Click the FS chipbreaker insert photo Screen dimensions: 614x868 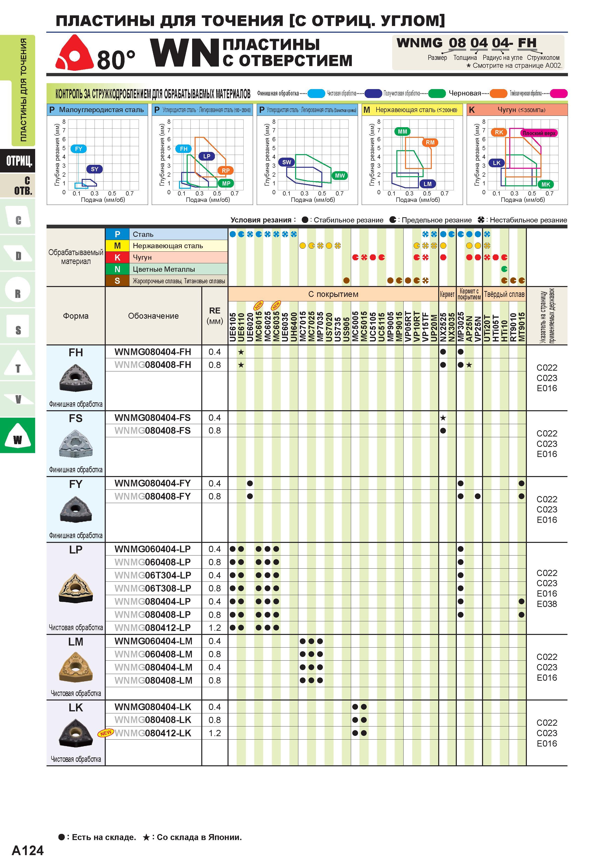point(76,443)
